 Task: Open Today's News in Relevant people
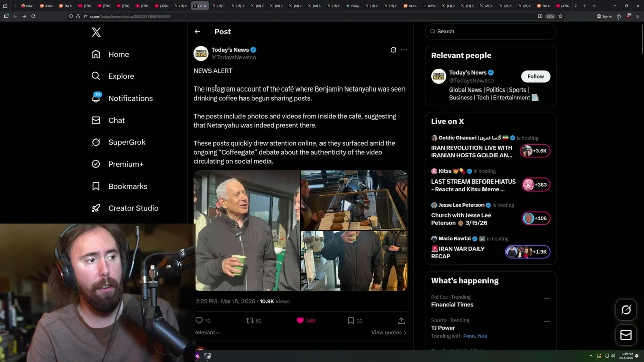[x=467, y=73]
